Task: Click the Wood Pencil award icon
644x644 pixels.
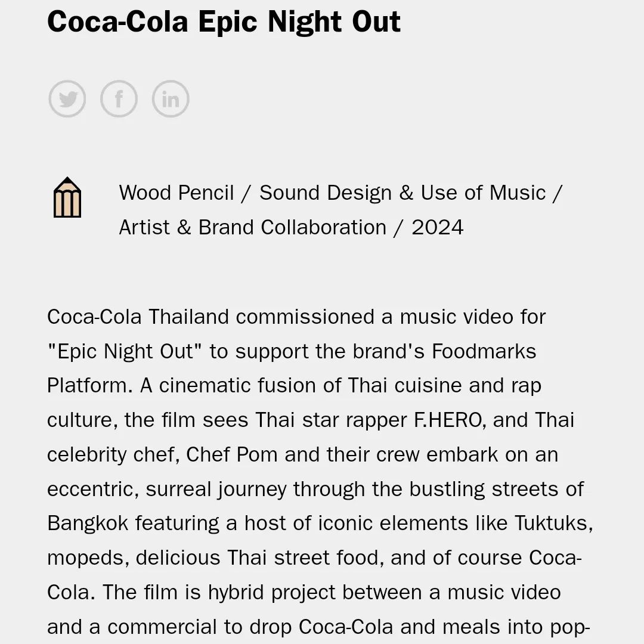Action: [67, 198]
